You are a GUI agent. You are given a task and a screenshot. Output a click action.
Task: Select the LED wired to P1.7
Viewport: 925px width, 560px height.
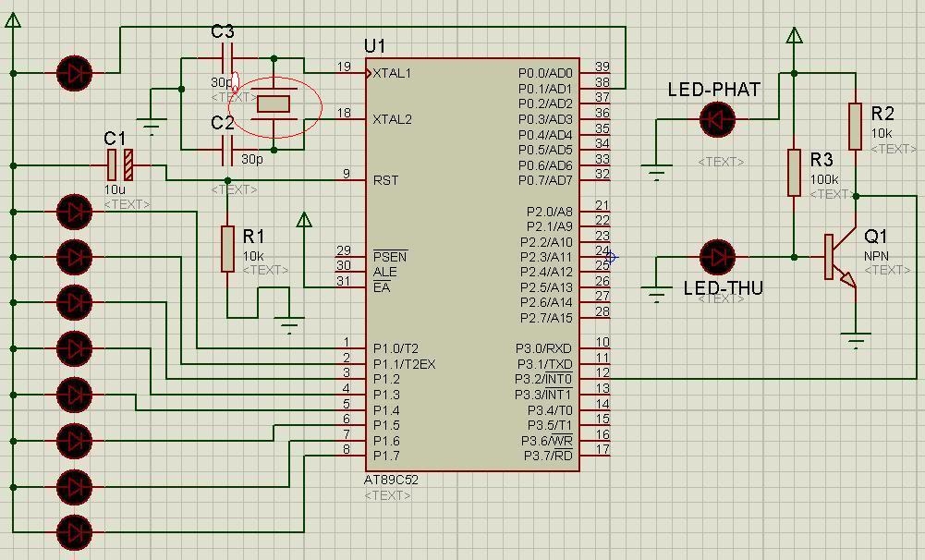tap(74, 533)
